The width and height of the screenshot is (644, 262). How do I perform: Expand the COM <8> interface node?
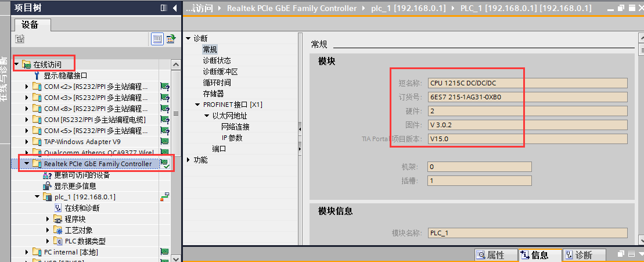tap(27, 109)
